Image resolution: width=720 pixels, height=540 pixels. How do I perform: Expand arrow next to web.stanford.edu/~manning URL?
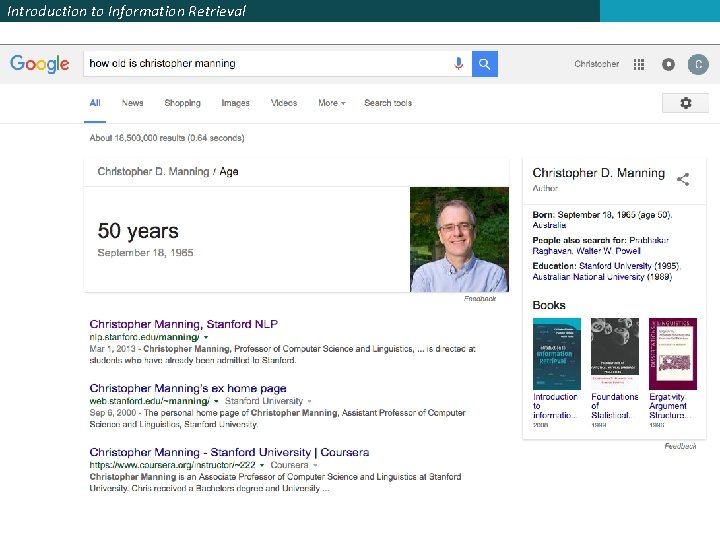(216, 401)
